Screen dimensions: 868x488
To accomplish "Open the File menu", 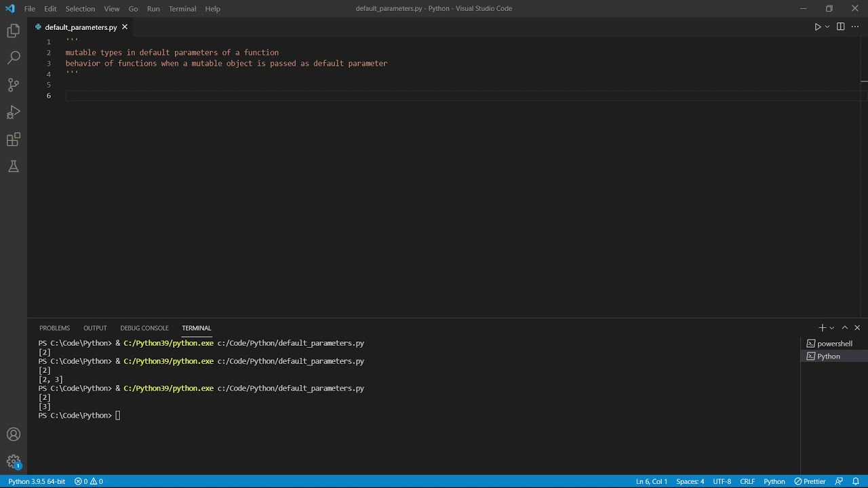I will pos(30,9).
